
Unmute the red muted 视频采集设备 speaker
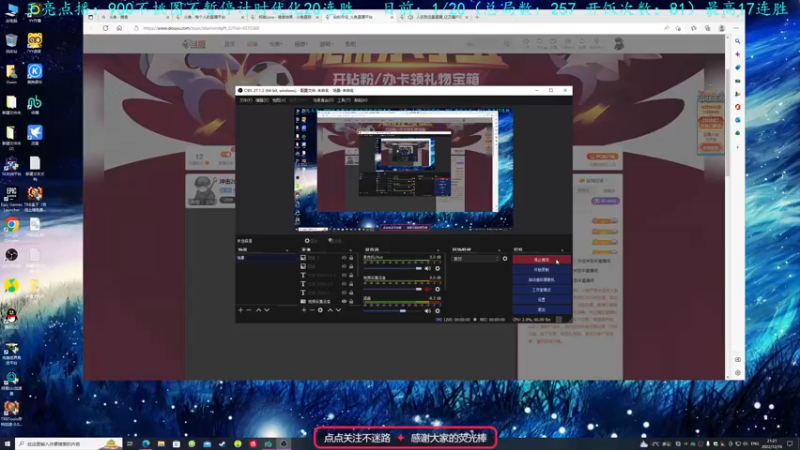428,289
